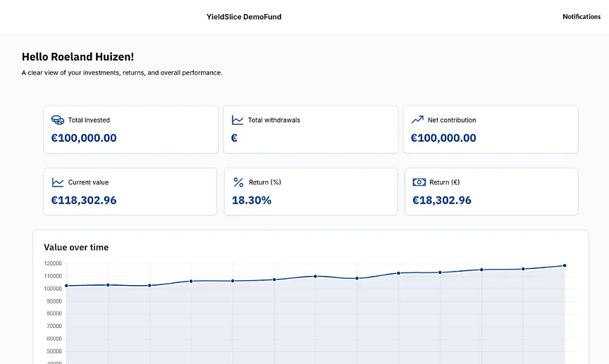609x364 pixels.
Task: Click the first data point on chart
Action: coord(66,286)
